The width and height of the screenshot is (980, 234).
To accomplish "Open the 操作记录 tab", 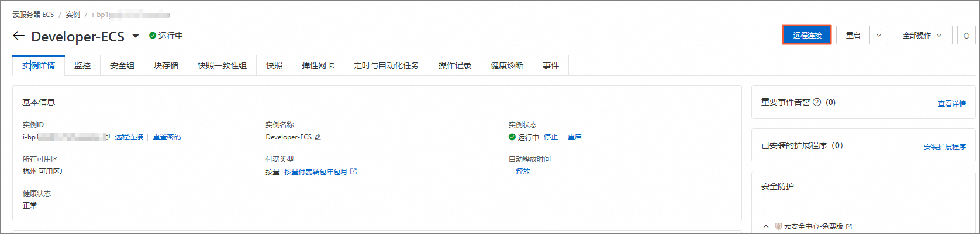I will [455, 65].
